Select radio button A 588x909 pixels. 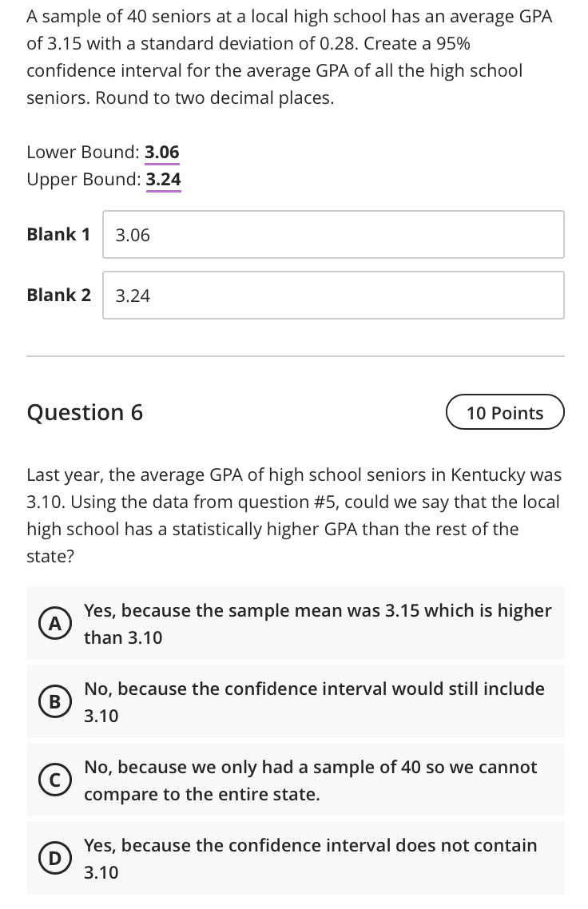55,625
